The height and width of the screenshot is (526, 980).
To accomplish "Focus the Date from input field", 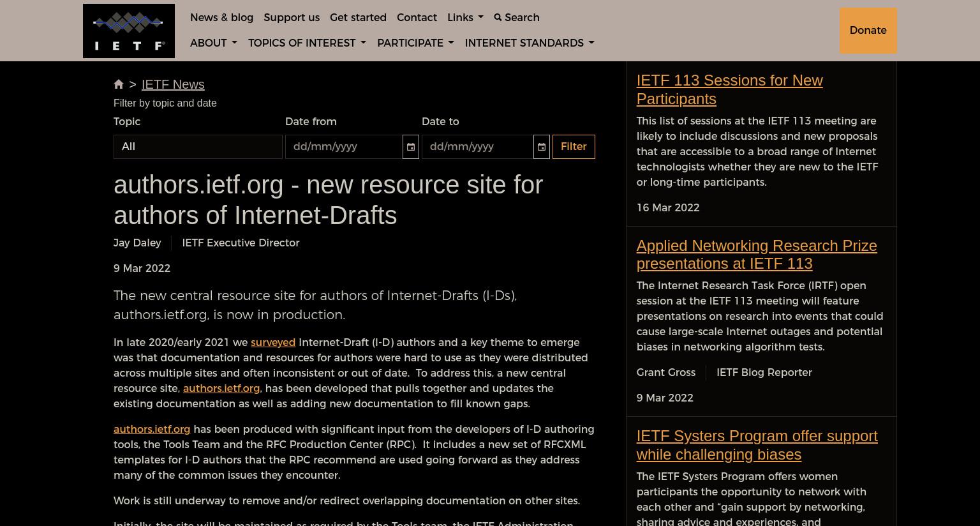I will click(344, 147).
